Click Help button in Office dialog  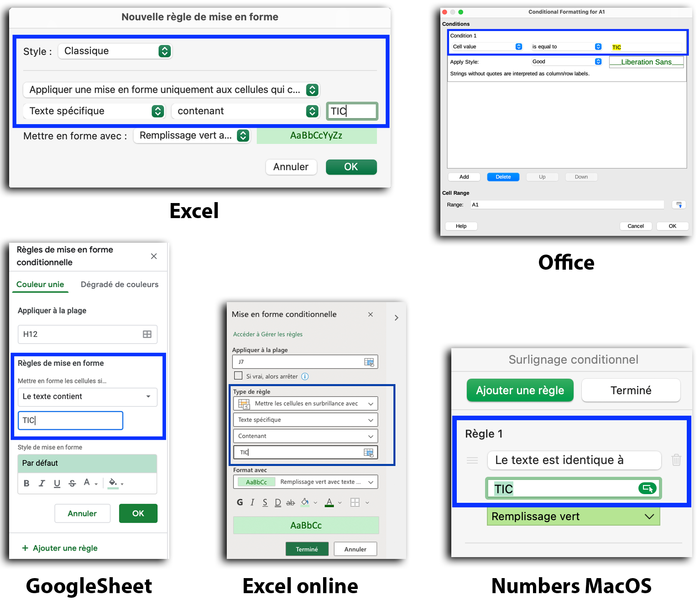click(x=461, y=226)
